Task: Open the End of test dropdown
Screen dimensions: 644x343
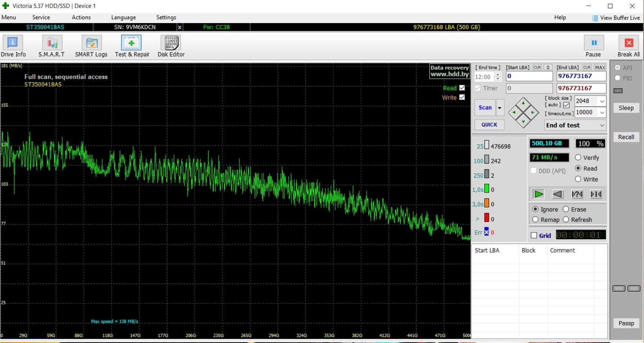Action: pos(575,125)
